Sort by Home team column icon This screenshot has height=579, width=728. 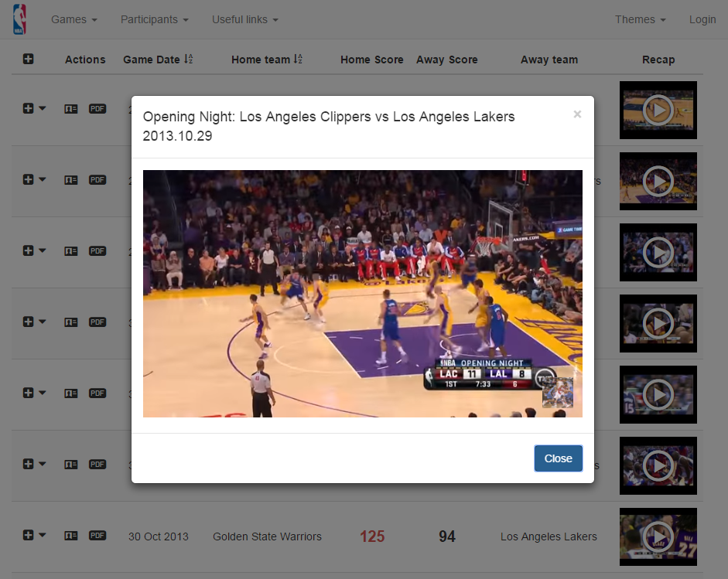[x=298, y=60]
